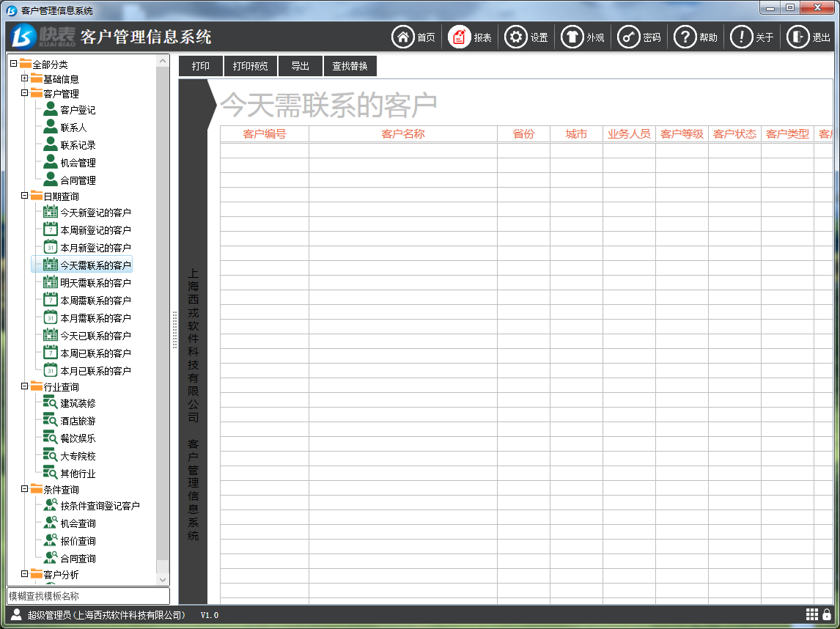Viewport: 840px width, 629px height.
Task: Click the 城市 column header
Action: [576, 134]
